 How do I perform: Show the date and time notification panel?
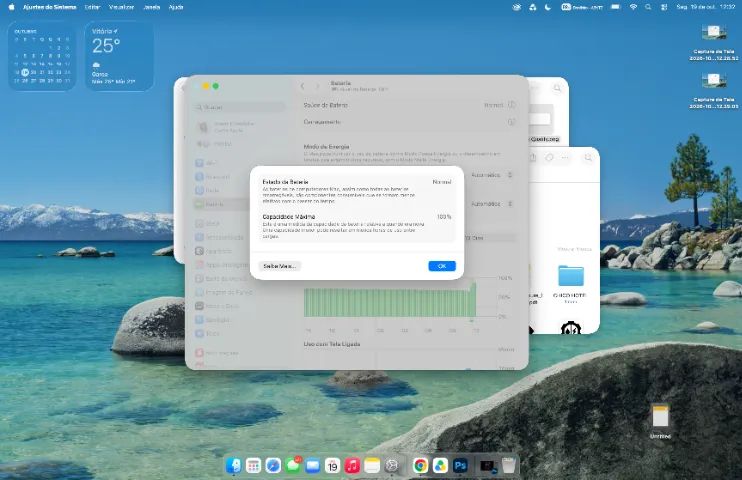706,7
